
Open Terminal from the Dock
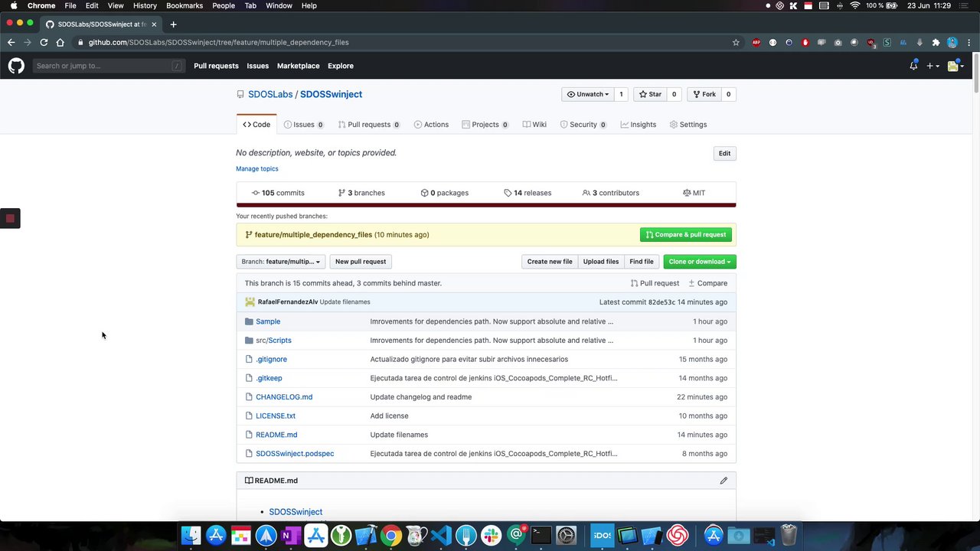(541, 536)
